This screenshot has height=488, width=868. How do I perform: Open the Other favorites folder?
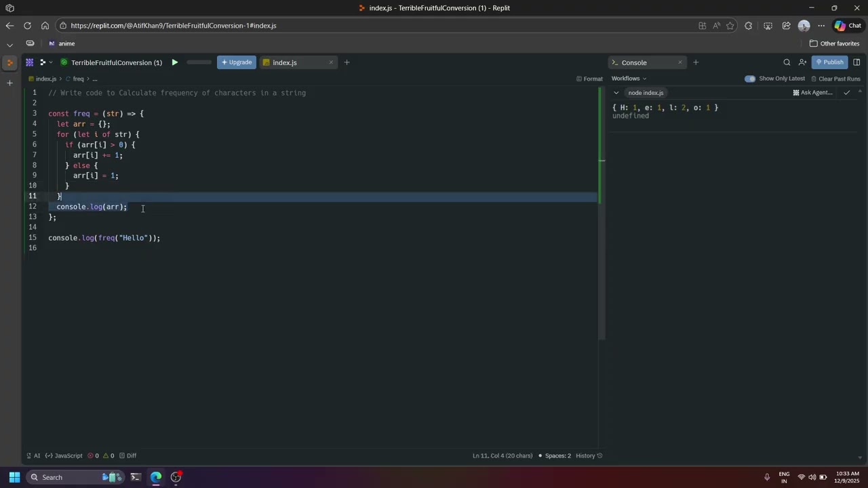(x=835, y=43)
